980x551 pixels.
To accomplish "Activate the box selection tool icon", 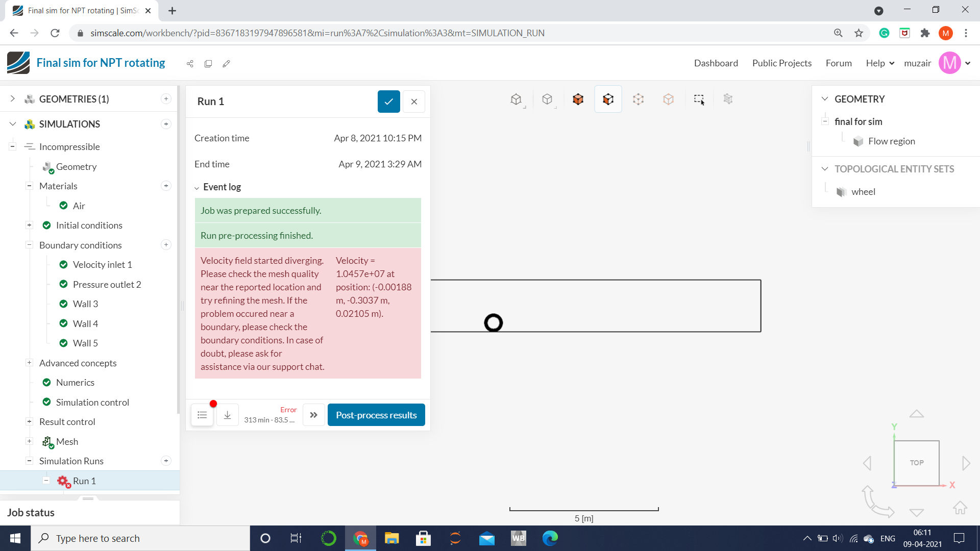I will click(699, 99).
